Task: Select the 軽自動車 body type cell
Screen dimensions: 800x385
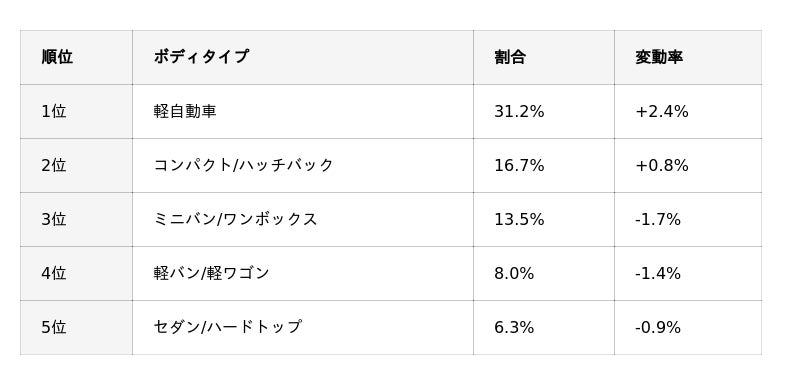Action: click(x=303, y=111)
